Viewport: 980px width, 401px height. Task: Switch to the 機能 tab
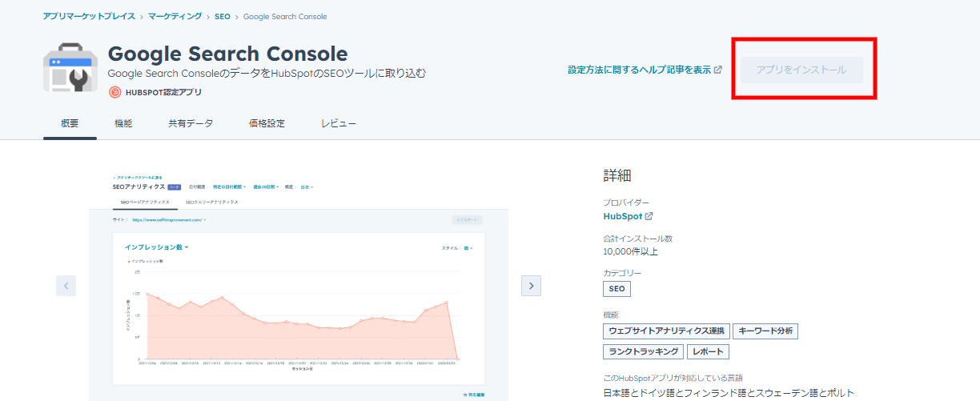[x=123, y=123]
